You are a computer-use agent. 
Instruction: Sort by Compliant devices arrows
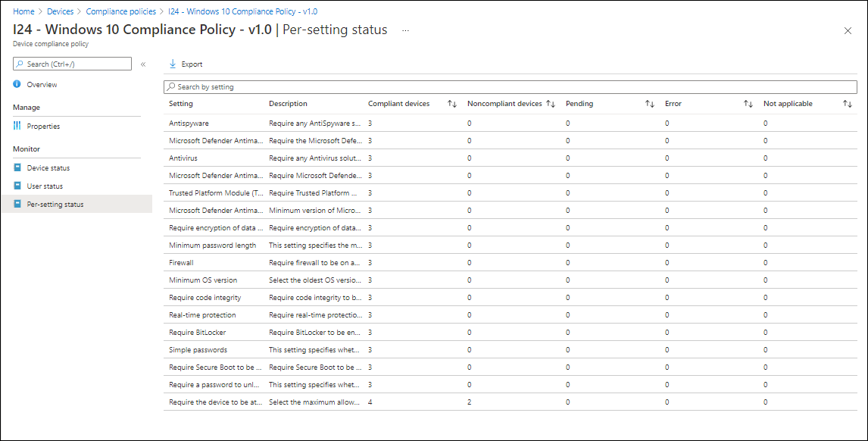coord(452,104)
